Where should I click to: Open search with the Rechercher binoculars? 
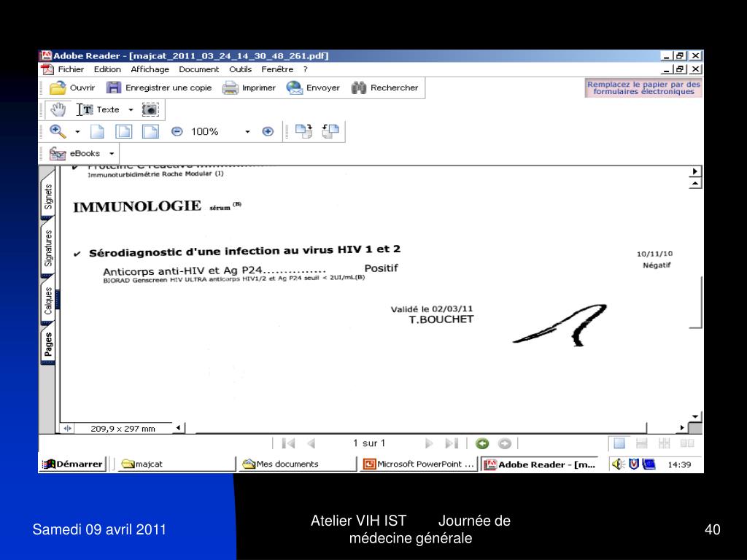[384, 87]
